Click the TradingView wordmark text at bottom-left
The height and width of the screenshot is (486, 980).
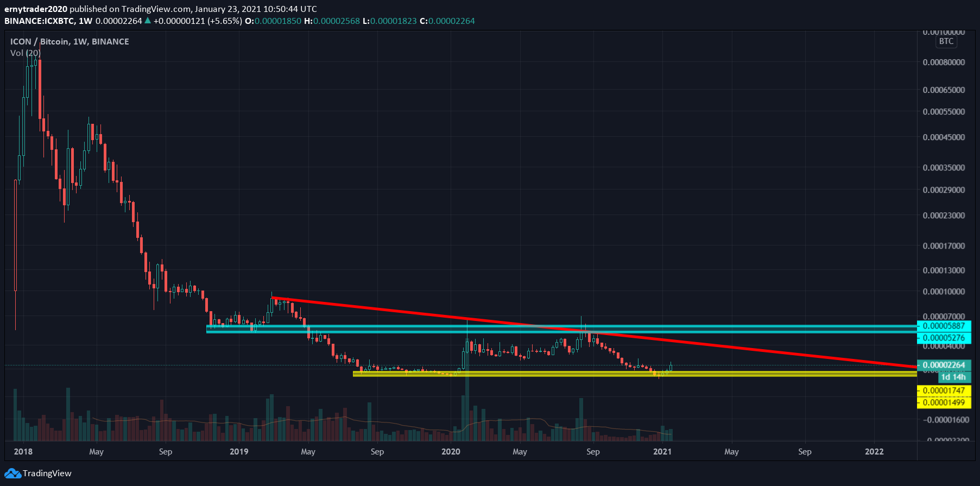(47, 474)
